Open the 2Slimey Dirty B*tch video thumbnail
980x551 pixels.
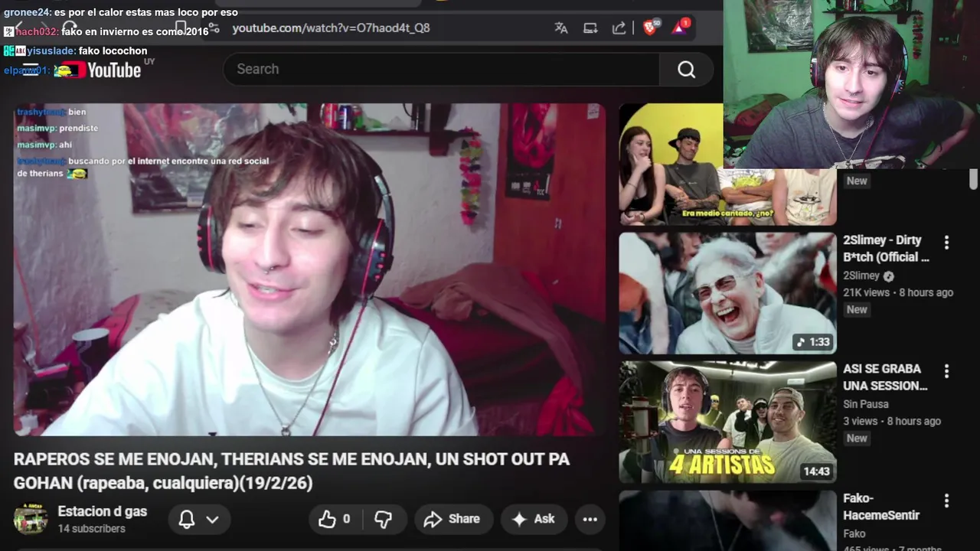point(727,293)
